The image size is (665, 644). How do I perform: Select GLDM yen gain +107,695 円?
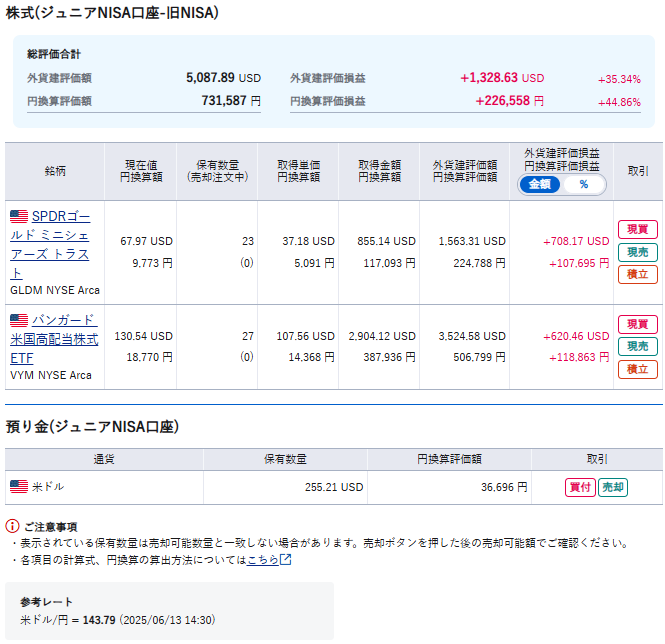579,263
